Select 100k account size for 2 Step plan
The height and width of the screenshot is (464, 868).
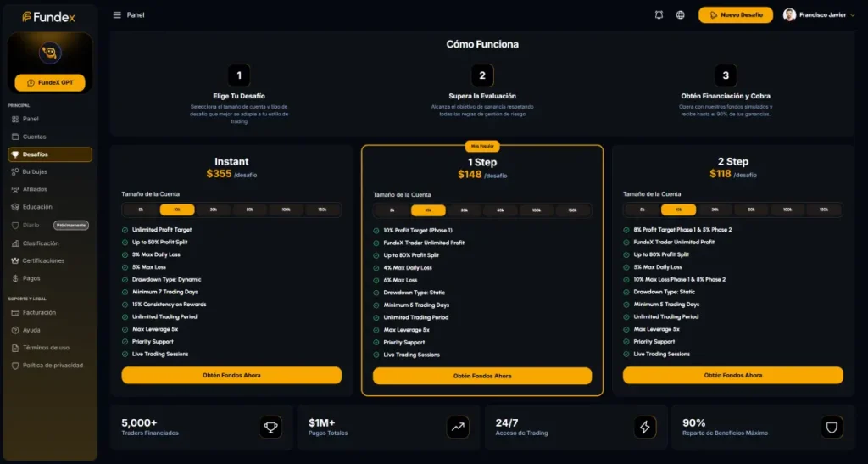pos(787,210)
